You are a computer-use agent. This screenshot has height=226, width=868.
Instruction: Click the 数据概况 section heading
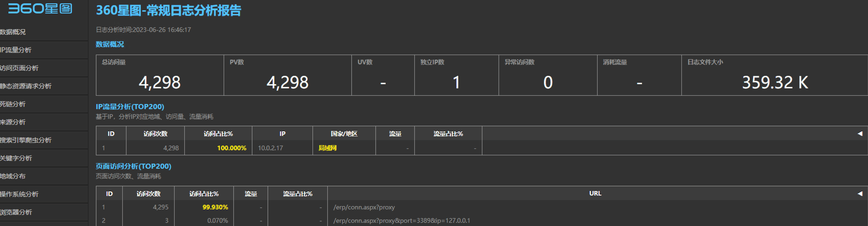point(110,44)
